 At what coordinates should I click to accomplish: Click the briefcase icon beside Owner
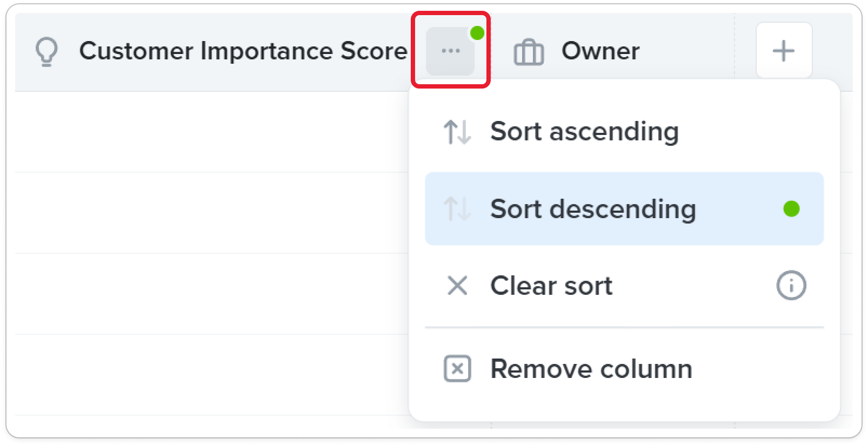[529, 52]
